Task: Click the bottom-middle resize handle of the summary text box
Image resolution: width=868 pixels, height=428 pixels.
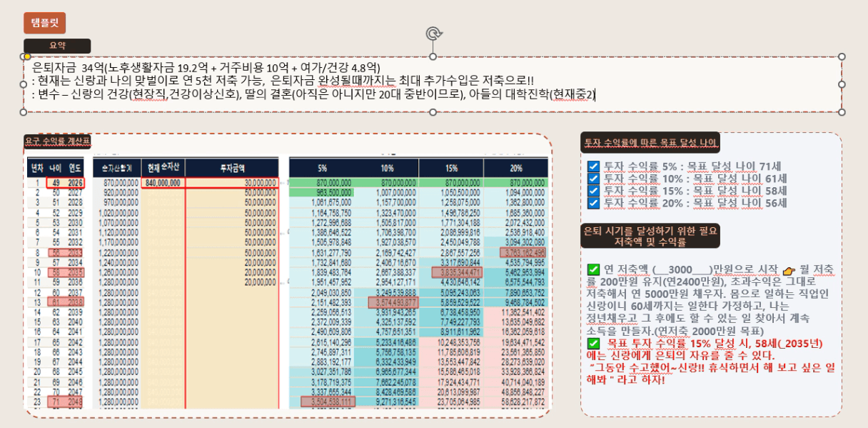Action: [x=433, y=112]
